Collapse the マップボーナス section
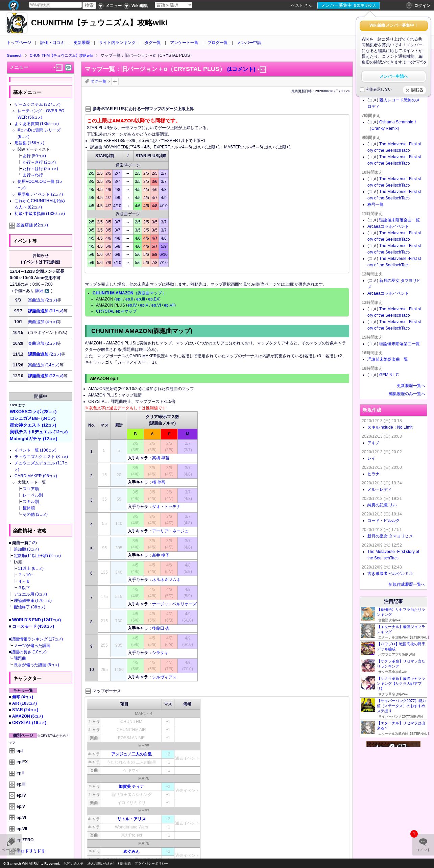This screenshot has width=434, height=868. coord(88,691)
